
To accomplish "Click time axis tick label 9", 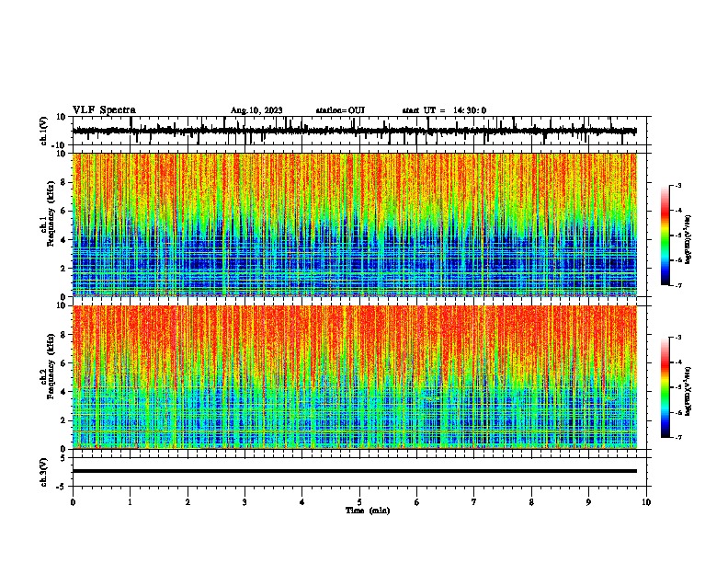I will [588, 502].
